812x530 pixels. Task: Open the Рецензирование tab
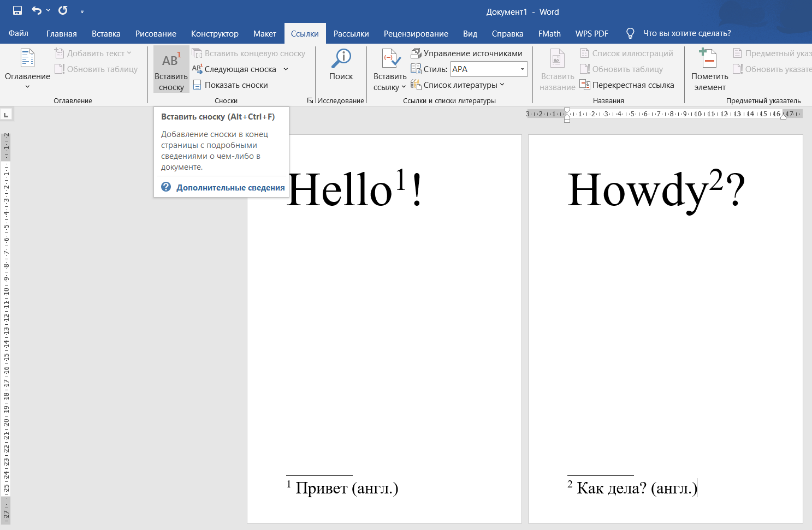pos(416,33)
